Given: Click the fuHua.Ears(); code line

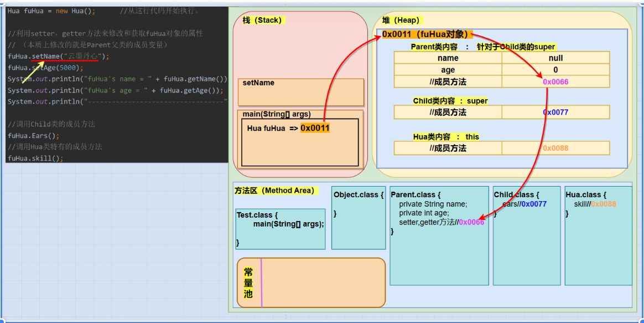Looking at the screenshot, I should tap(34, 135).
